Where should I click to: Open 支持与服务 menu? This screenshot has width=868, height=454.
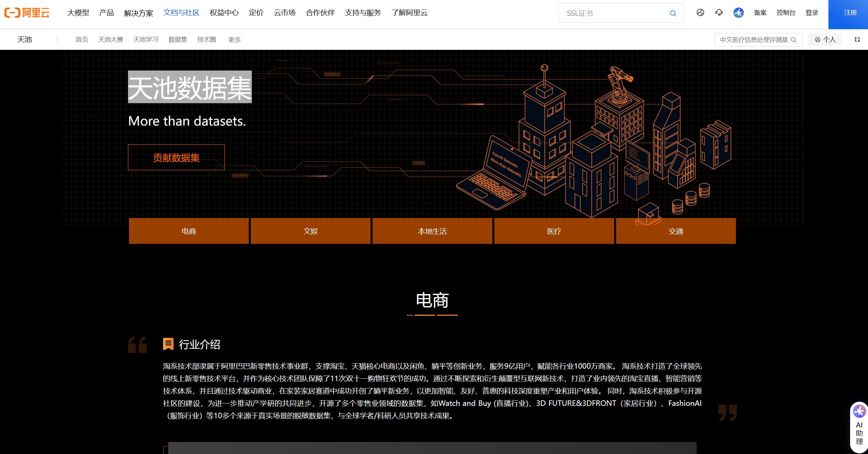pos(363,13)
